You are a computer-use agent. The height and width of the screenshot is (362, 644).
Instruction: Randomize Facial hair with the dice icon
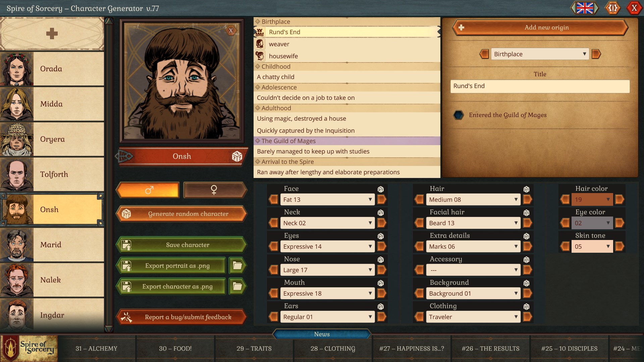pyautogui.click(x=526, y=212)
